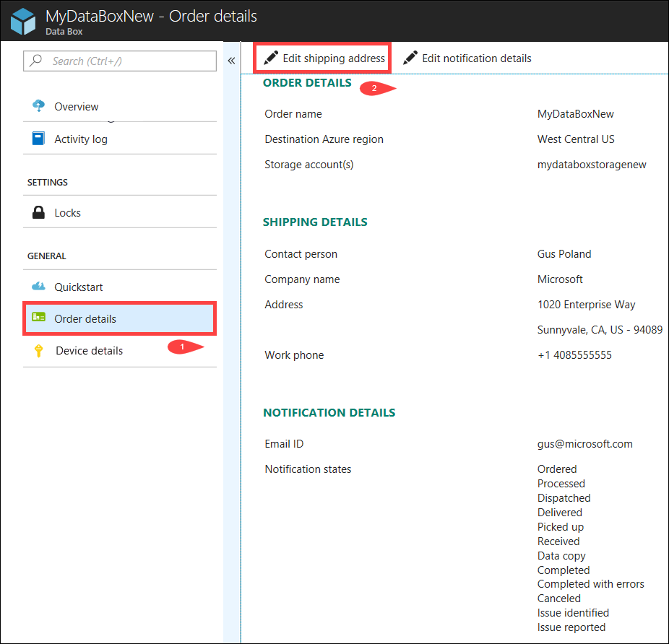The image size is (669, 644).
Task: Select the Overview globe icon
Action: [38, 106]
